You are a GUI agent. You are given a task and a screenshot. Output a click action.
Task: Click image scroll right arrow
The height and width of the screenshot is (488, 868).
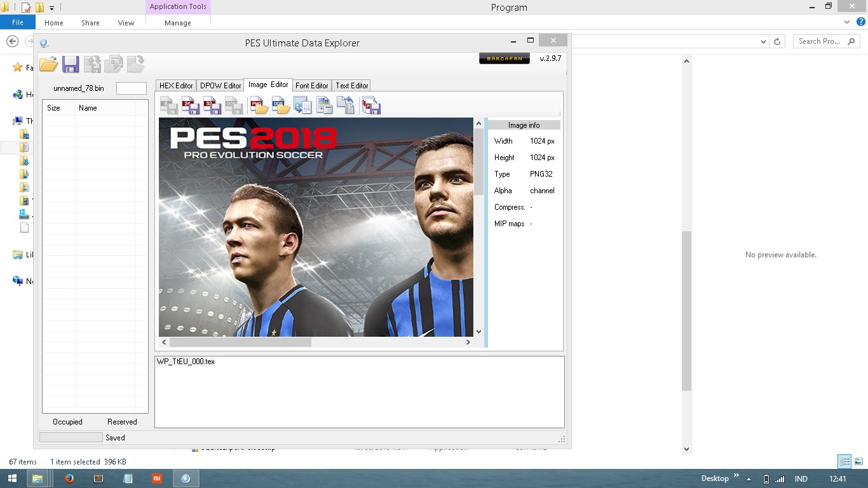point(468,342)
